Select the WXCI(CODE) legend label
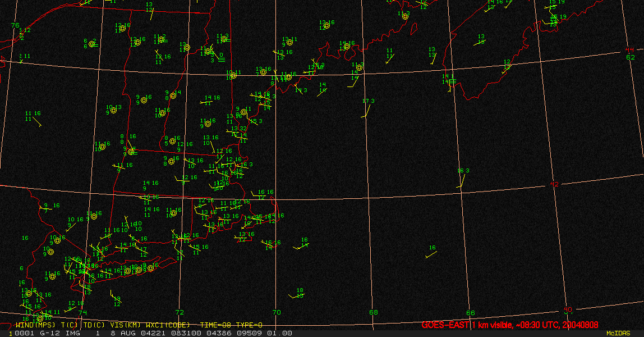Image resolution: width=644 pixels, height=337 pixels. pyautogui.click(x=168, y=325)
